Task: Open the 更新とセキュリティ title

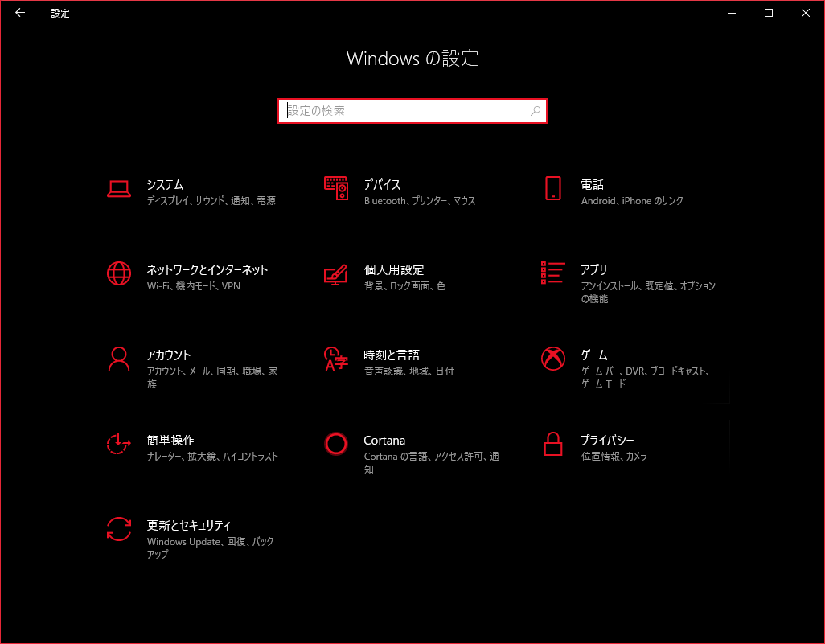Action: coord(189,526)
